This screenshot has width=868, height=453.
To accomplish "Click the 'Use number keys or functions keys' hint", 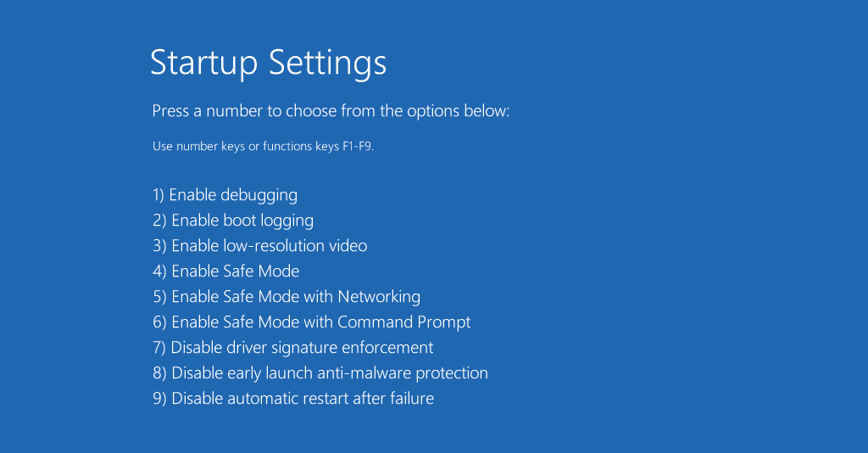I will (x=263, y=147).
